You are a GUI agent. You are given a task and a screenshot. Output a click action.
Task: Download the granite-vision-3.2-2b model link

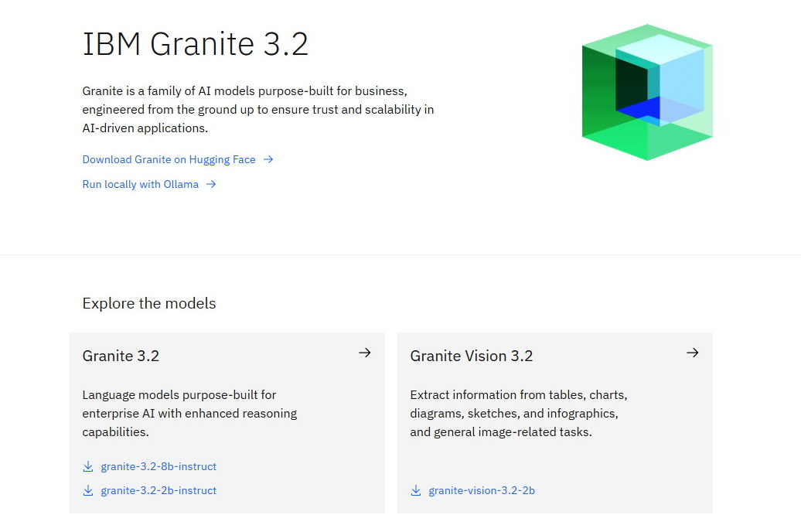pos(482,490)
